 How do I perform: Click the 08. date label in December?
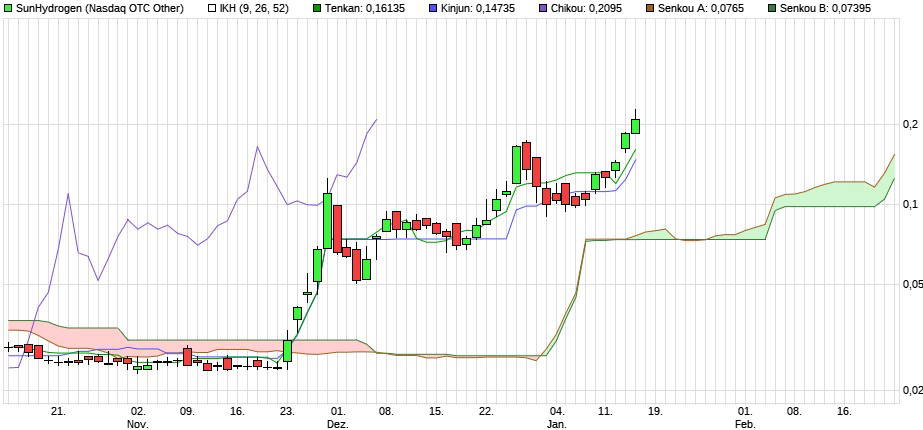(386, 412)
